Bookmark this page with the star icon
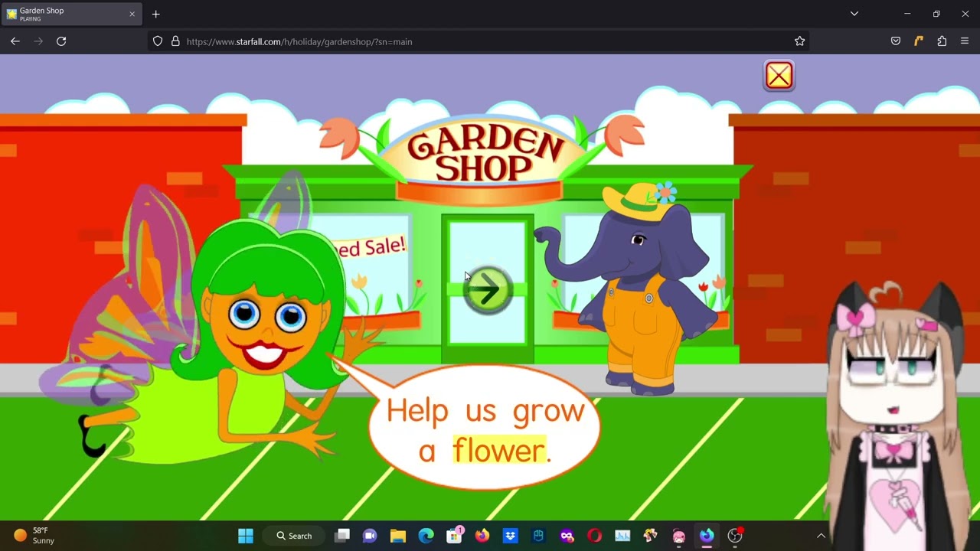Screen dimensions: 980x551 799,41
